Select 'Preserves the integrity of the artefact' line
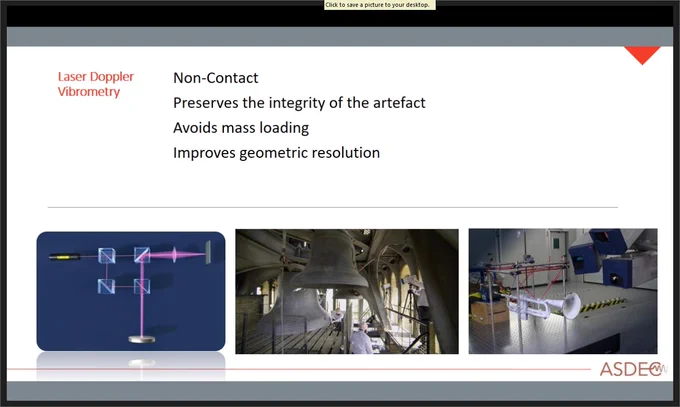Viewport: 680px width, 407px height. click(x=299, y=103)
